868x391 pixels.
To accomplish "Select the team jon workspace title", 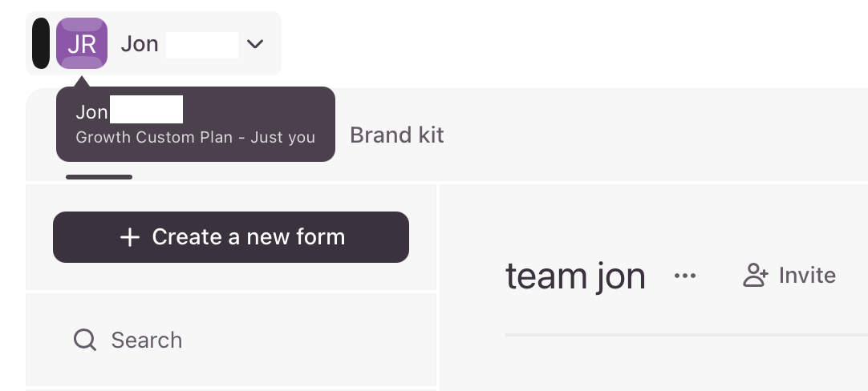I will [x=575, y=276].
